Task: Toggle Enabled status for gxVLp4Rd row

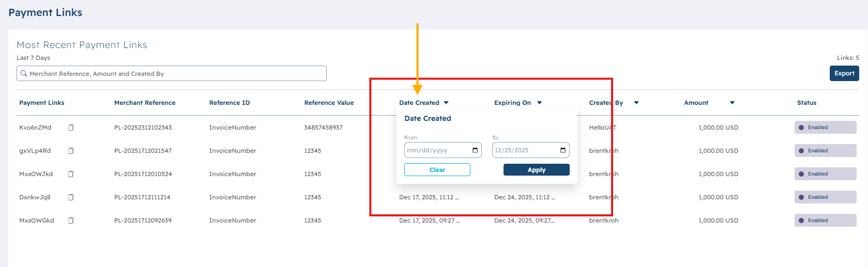Action: (x=825, y=151)
